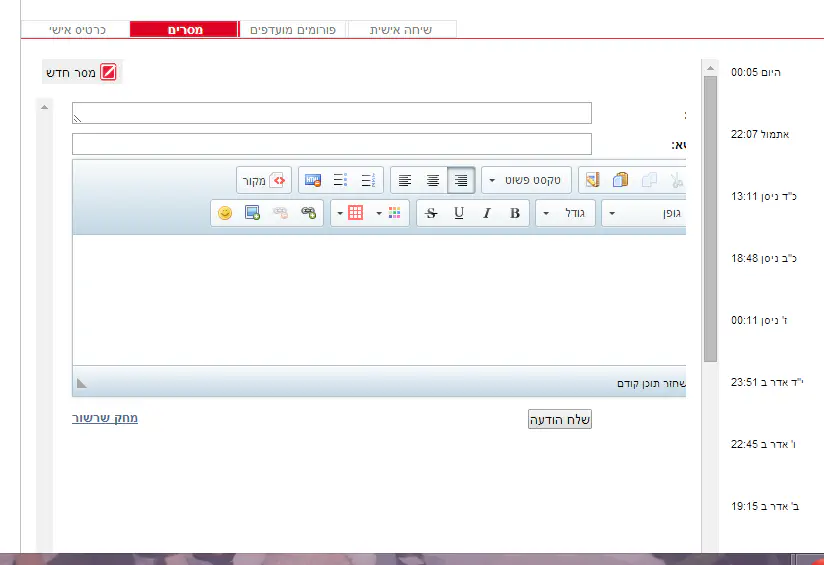Select the message from אתמול 22:07
824x565 pixels.
761,134
